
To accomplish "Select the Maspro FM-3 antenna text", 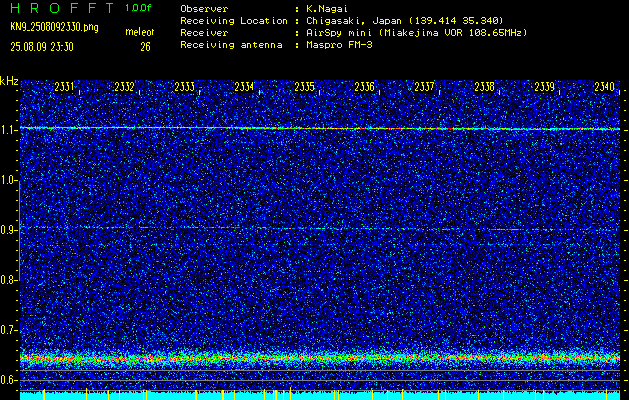I will (x=339, y=45).
